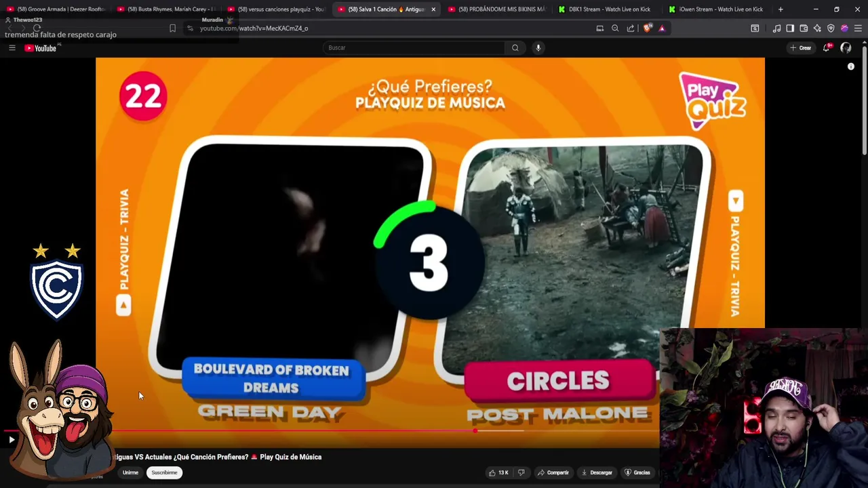Open the VPN shield toolbar icon
This screenshot has height=488, width=868.
tap(831, 28)
